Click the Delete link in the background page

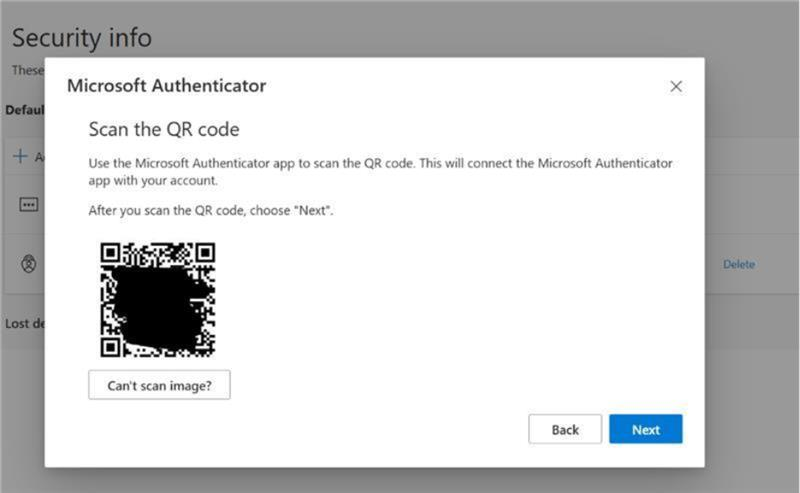coord(739,264)
